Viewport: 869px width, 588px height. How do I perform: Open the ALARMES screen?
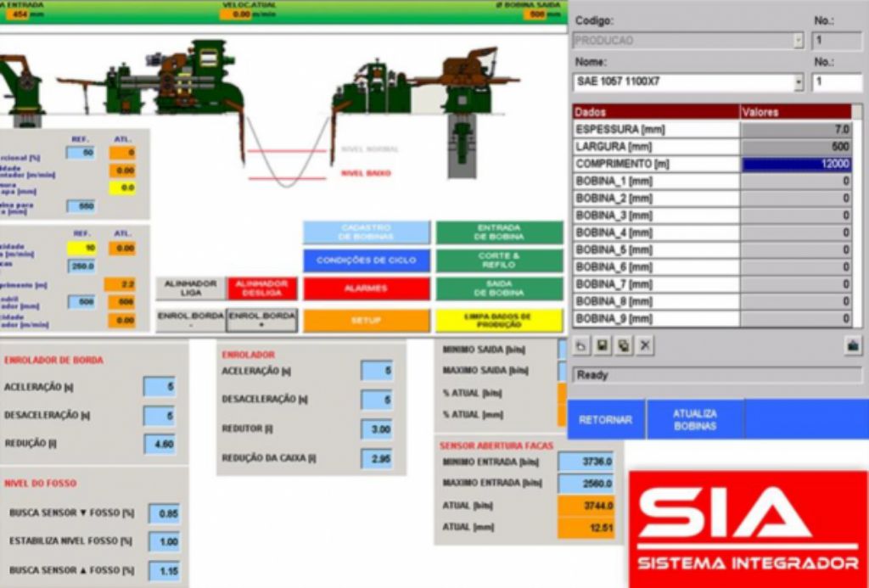click(366, 288)
